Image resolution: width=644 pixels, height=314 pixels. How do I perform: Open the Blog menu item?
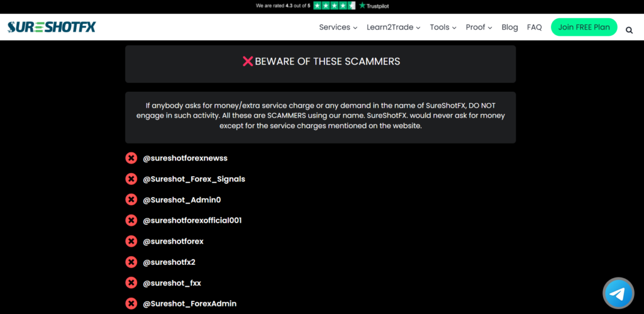[509, 27]
